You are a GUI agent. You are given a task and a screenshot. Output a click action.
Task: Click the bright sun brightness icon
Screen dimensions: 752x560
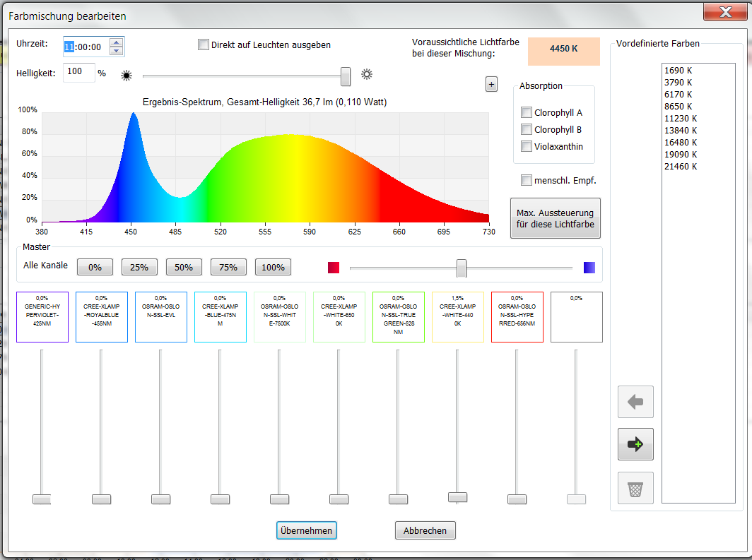(367, 74)
